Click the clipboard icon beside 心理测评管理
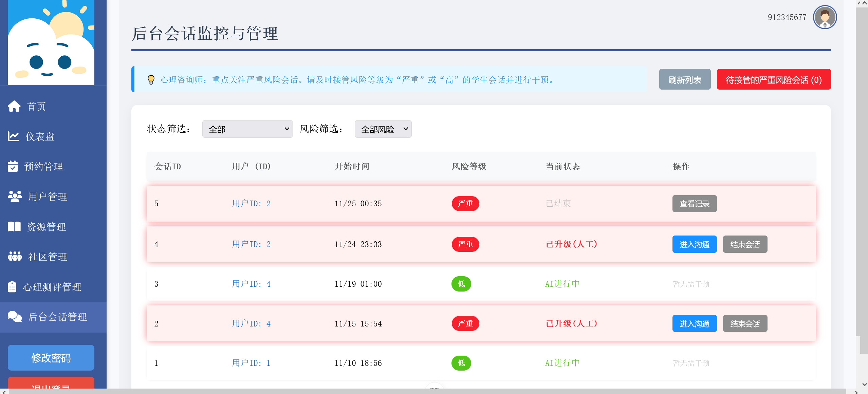The image size is (868, 394). (12, 287)
